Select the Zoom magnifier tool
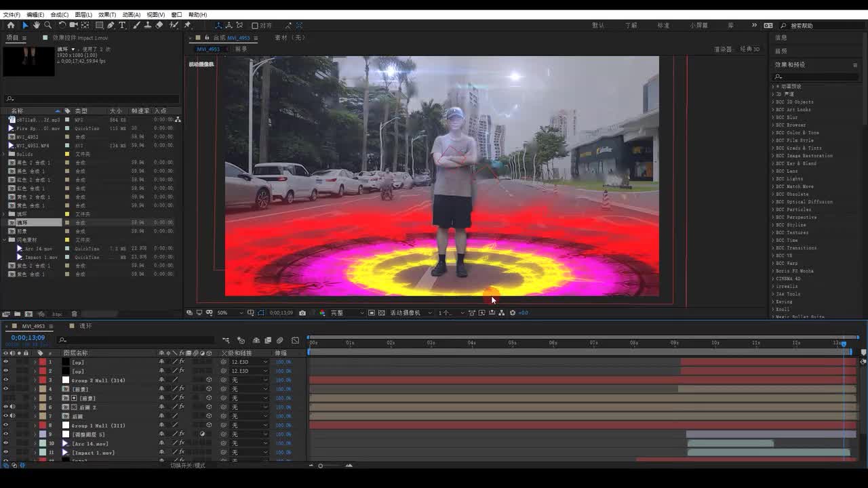 coord(47,25)
